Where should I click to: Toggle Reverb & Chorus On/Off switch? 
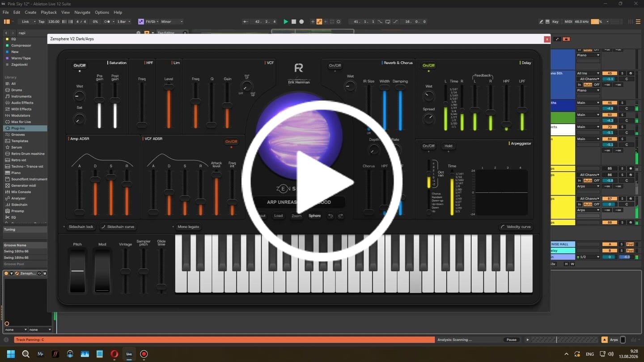point(335,66)
